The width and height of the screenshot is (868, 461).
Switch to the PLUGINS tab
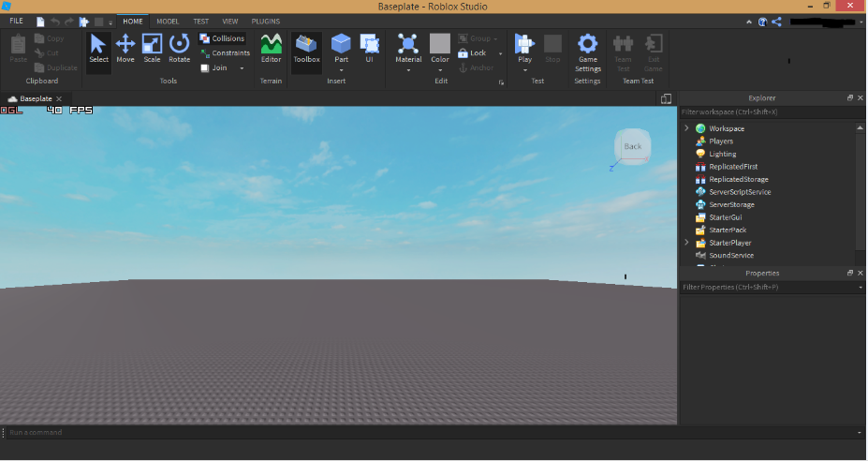pos(266,21)
